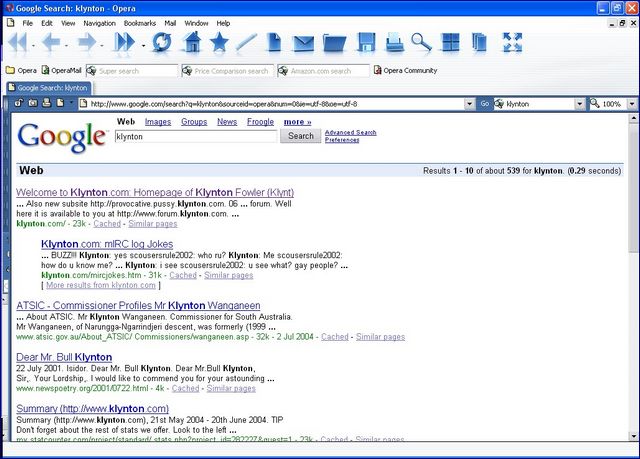Open bookmarks with the star icon
The height and width of the screenshot is (459, 640).
pos(219,42)
